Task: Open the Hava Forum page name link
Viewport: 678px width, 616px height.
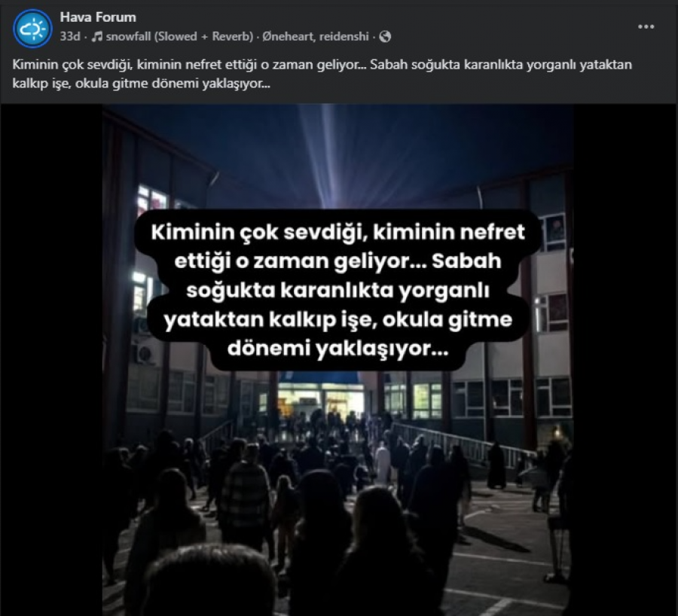Action: click(98, 17)
